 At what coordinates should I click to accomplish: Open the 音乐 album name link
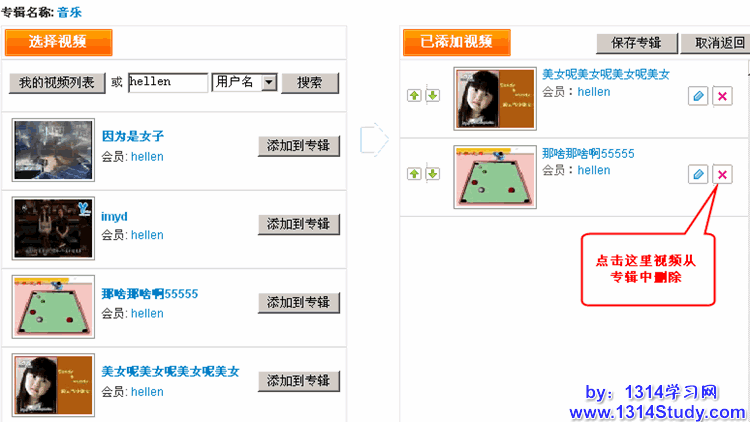coord(70,12)
